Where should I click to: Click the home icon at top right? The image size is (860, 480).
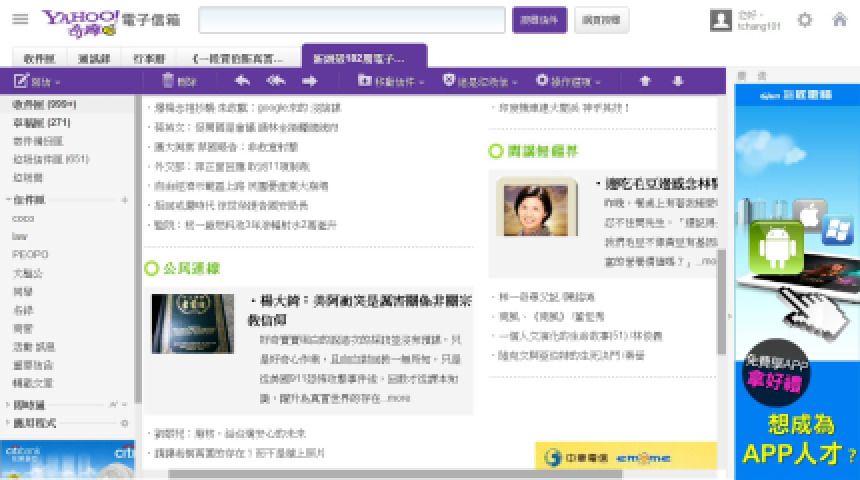tap(840, 20)
